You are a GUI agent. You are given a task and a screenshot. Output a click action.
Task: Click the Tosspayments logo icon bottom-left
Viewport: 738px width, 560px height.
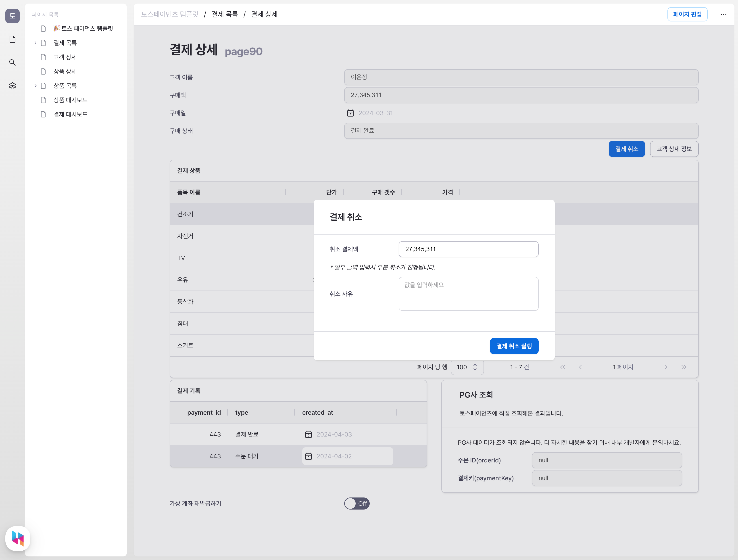coord(18,538)
